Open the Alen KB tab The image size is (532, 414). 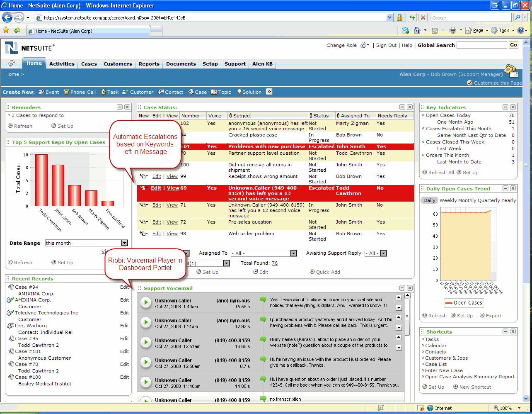pos(263,64)
